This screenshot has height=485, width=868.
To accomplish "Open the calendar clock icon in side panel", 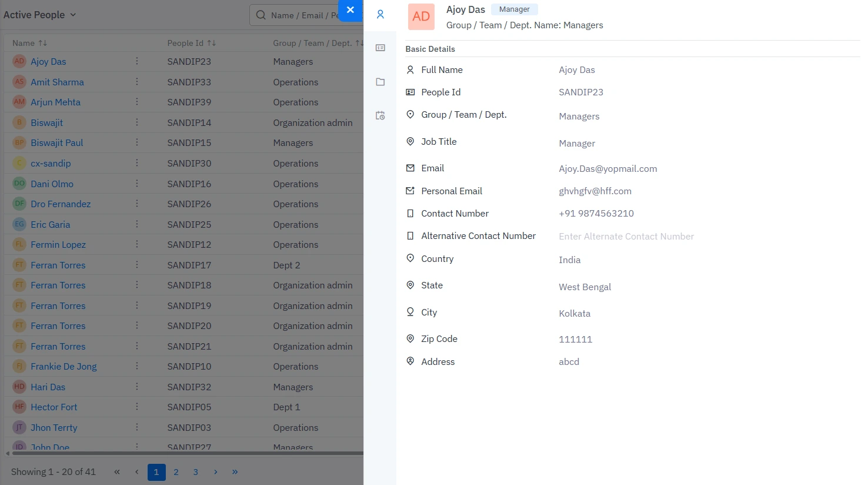I will coord(380,116).
